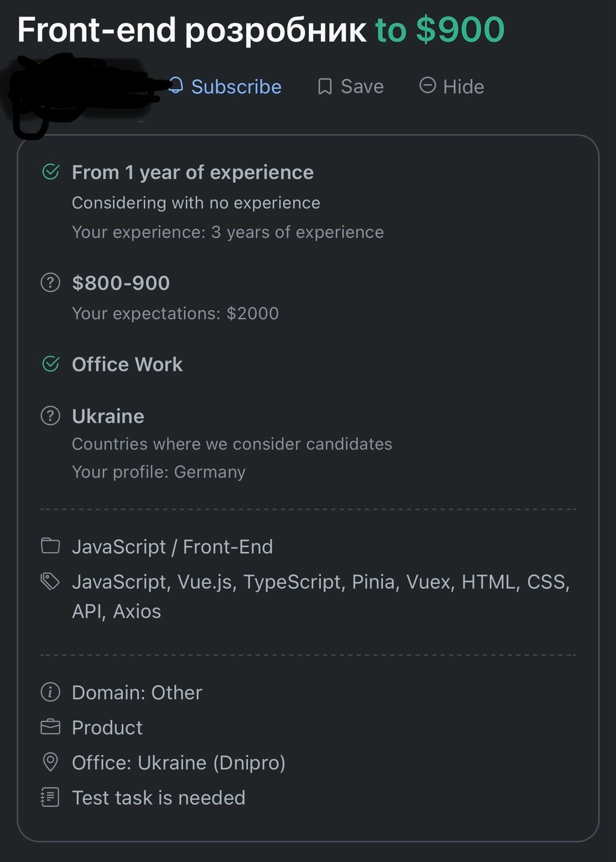
Task: Click the info icon beside Domain: Other
Action: (x=50, y=692)
